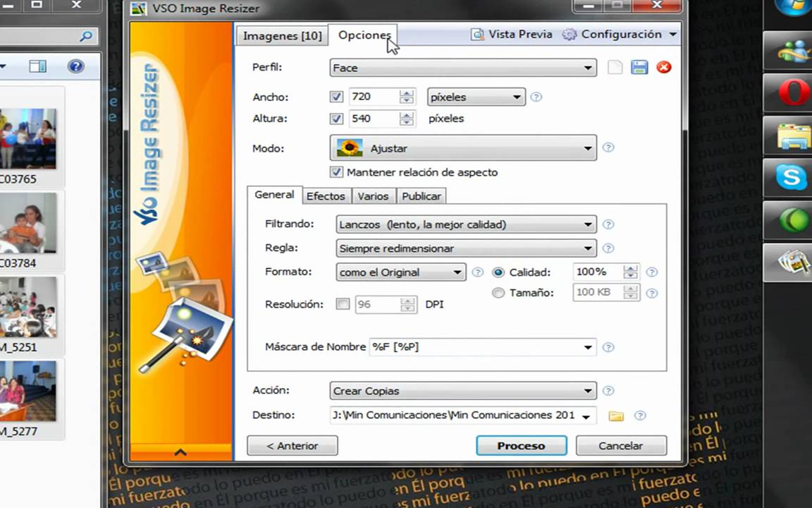Click Explorer window help question icon
The image size is (812, 508).
pos(75,66)
